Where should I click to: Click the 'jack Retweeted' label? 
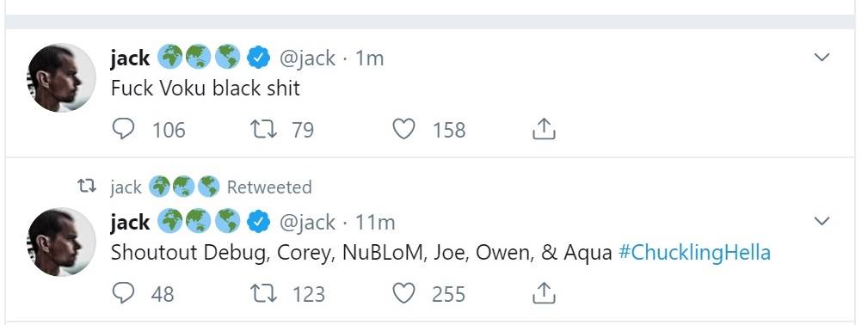click(x=211, y=187)
